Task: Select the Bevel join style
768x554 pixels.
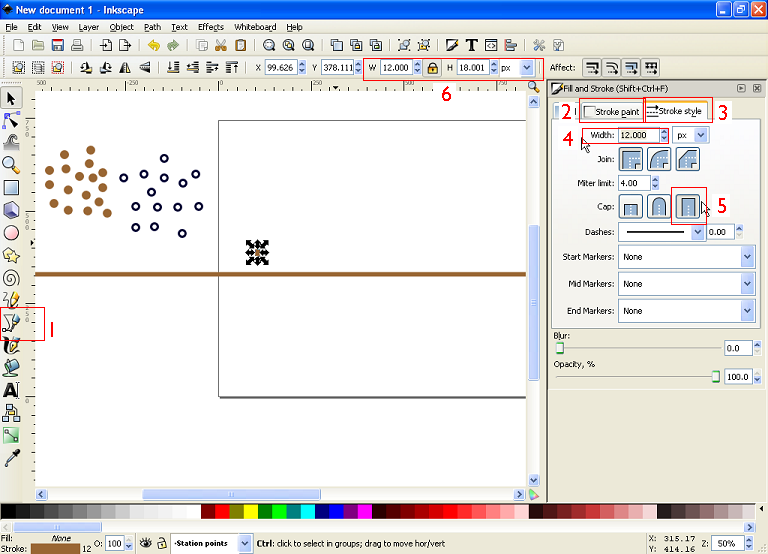Action: [x=688, y=159]
